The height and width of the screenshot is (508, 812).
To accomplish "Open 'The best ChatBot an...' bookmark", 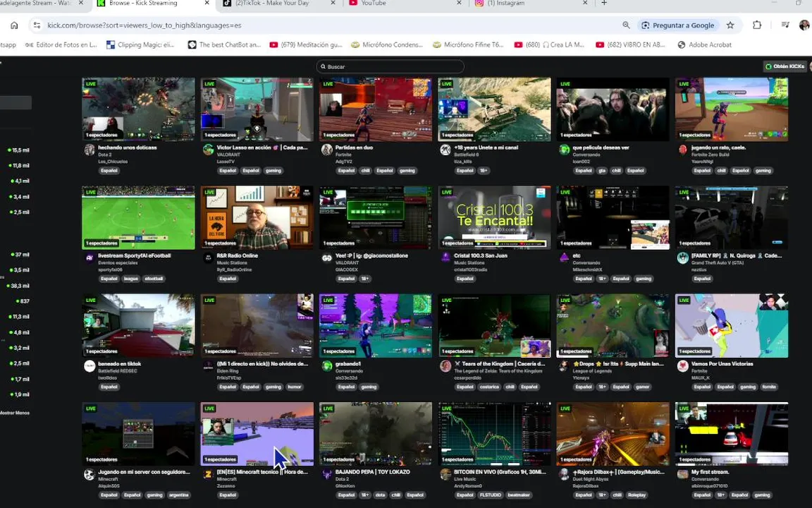I will pyautogui.click(x=224, y=44).
